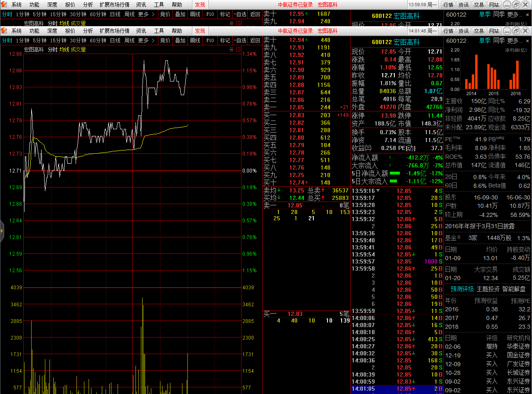Expand 更多 periods in the front window toolbar
Screen dimensions: 532x394
click(x=146, y=40)
